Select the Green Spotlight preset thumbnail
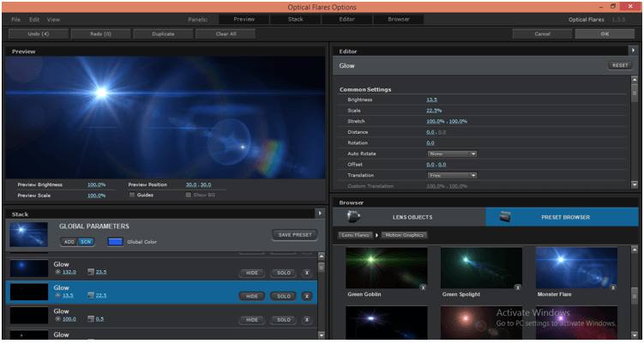The image size is (644, 344). click(x=481, y=267)
